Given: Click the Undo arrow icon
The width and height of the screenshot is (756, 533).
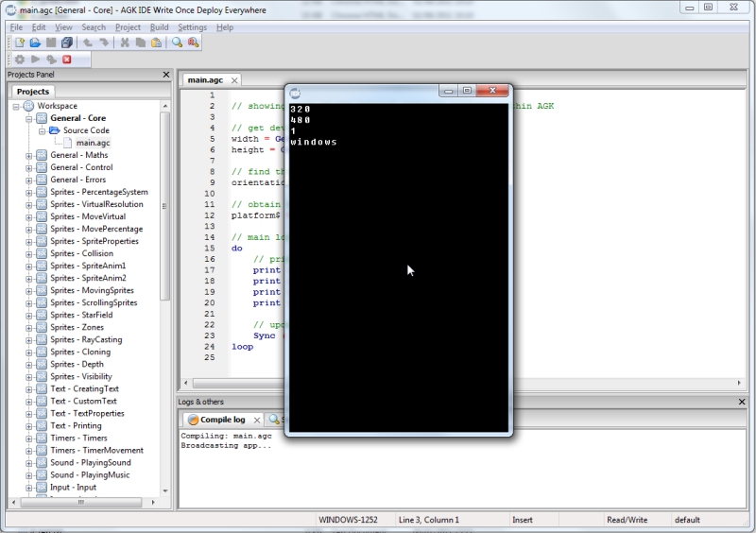Looking at the screenshot, I should coord(88,43).
